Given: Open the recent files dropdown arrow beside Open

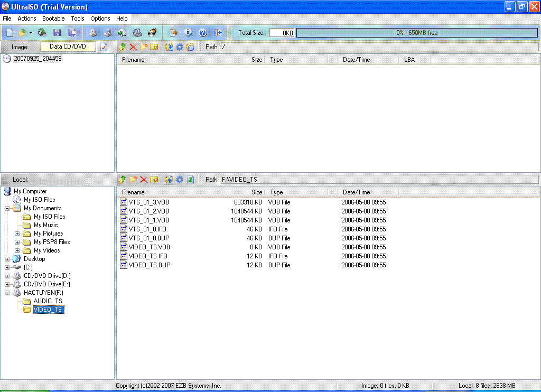Looking at the screenshot, I should [31, 33].
